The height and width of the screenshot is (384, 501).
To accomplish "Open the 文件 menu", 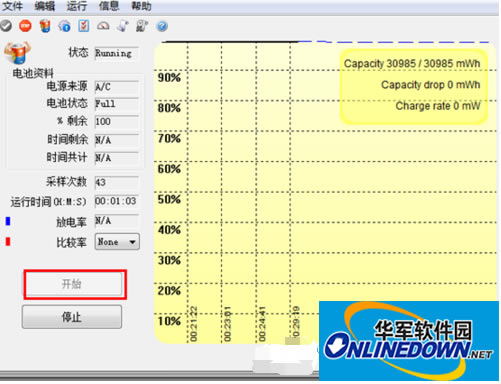I will pyautogui.click(x=12, y=6).
